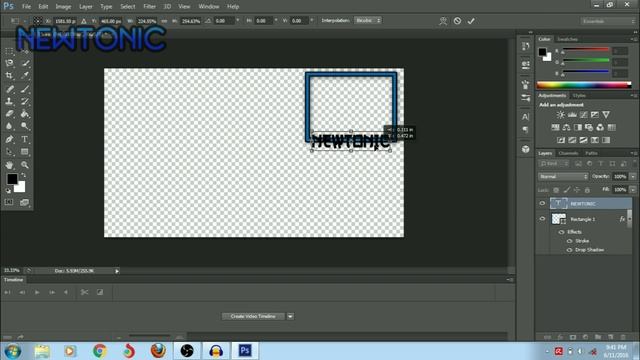Add a Curves adjustment
Viewport: 640px width, 360px height.
click(584, 115)
